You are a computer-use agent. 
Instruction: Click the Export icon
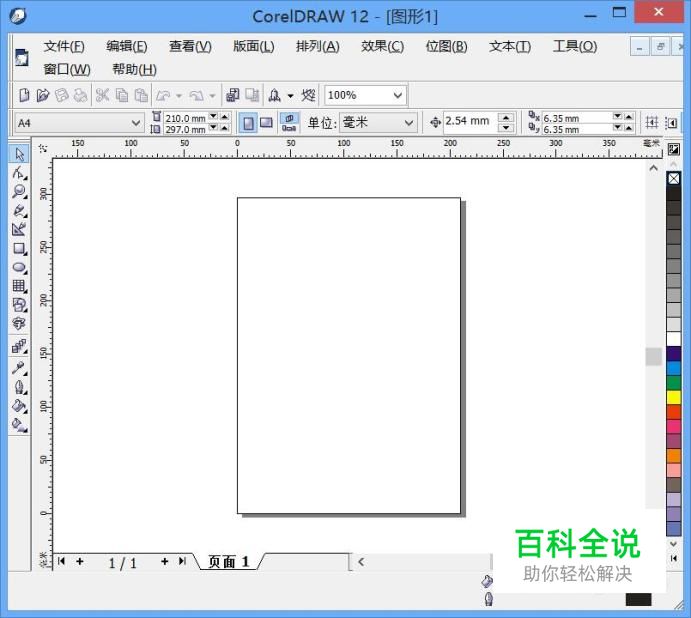point(252,95)
